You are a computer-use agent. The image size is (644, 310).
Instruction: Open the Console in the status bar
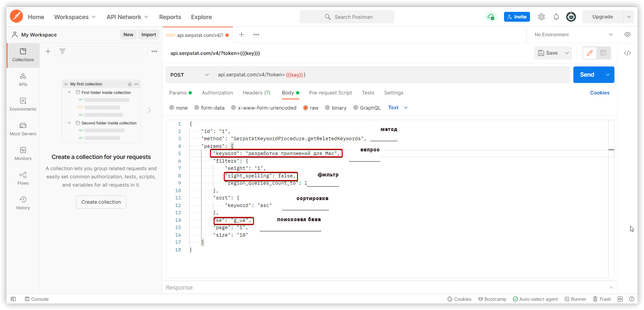(37, 299)
